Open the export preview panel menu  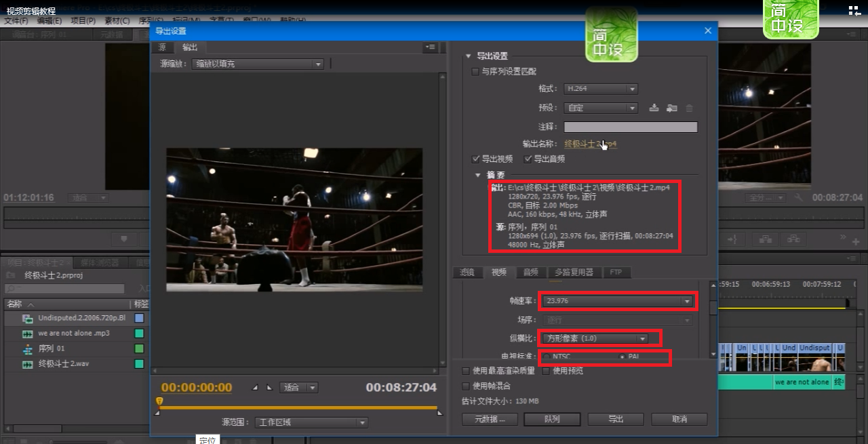(430, 47)
